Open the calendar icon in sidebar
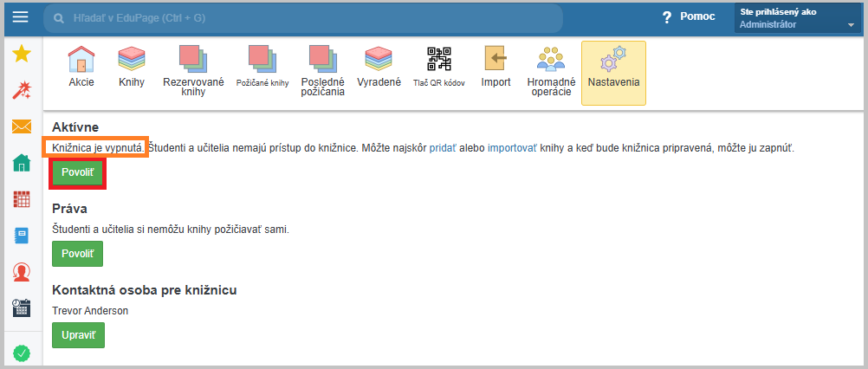The image size is (868, 369). pyautogui.click(x=22, y=308)
